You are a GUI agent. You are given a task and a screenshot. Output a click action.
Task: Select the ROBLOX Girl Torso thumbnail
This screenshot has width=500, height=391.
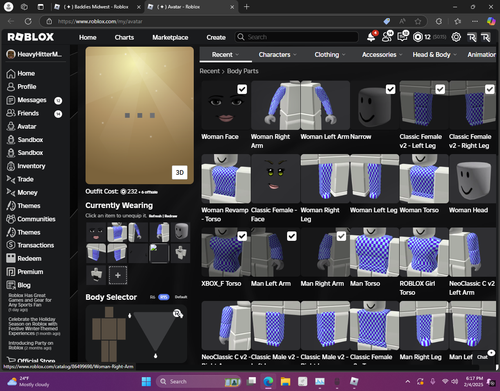[423, 252]
